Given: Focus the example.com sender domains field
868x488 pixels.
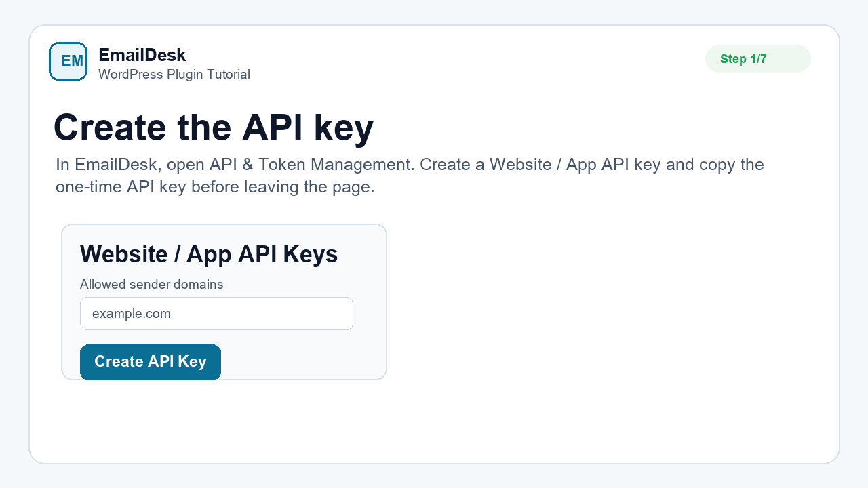Looking at the screenshot, I should point(216,314).
